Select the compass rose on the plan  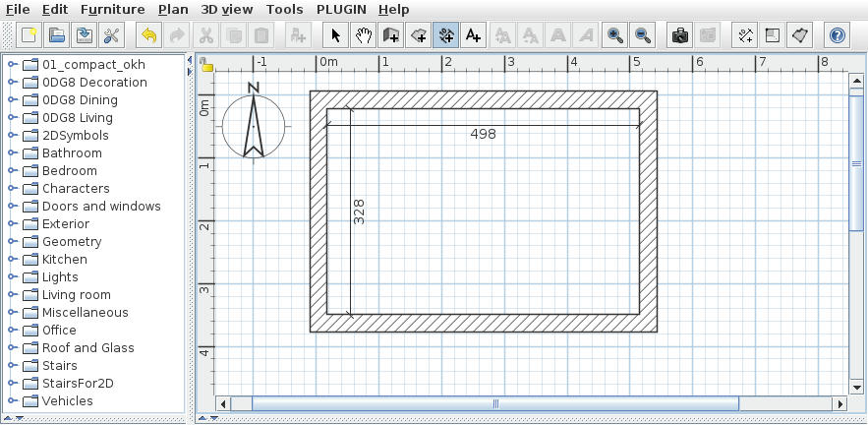(x=254, y=126)
